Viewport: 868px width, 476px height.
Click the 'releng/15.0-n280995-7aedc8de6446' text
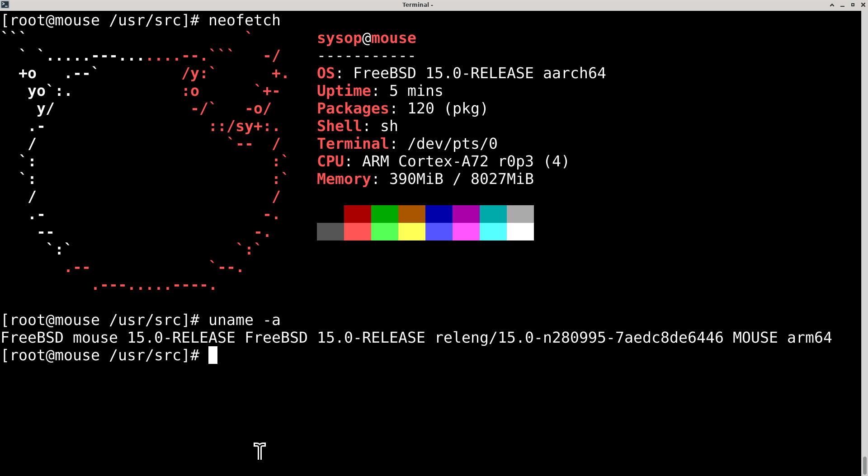[579, 338]
